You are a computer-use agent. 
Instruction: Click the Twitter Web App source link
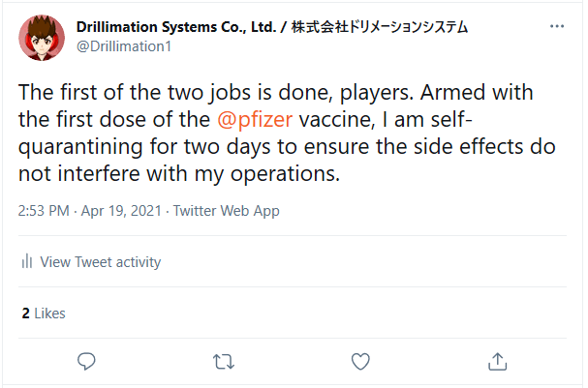[224, 210]
